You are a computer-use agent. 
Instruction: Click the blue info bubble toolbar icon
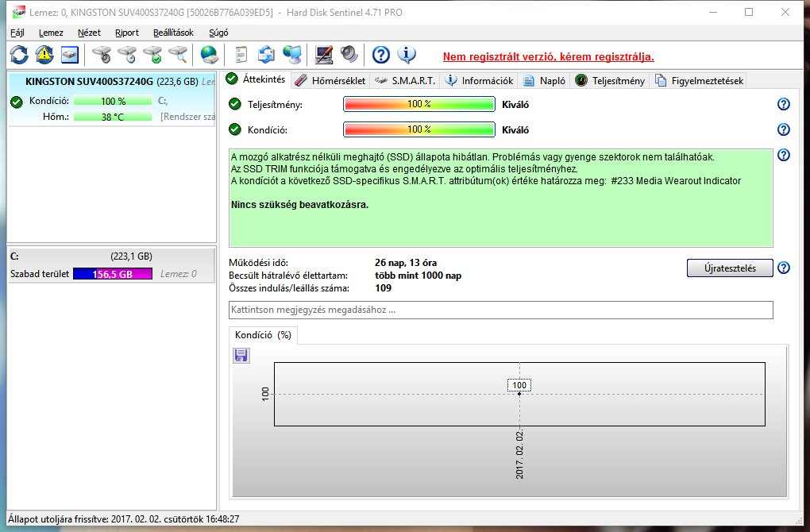pyautogui.click(x=407, y=54)
